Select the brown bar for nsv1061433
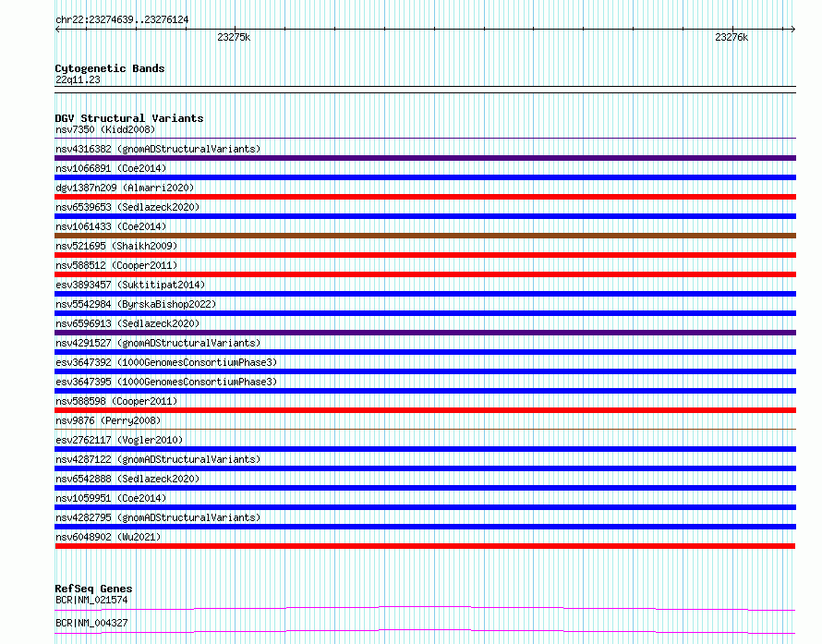Screen dimensions: 822x644 pos(425,236)
